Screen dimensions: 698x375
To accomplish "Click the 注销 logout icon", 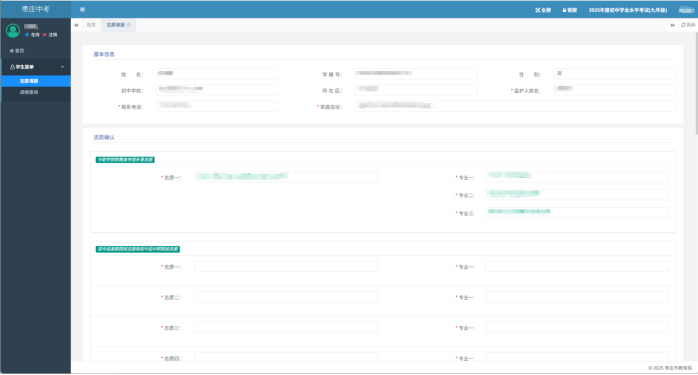I will pos(45,35).
